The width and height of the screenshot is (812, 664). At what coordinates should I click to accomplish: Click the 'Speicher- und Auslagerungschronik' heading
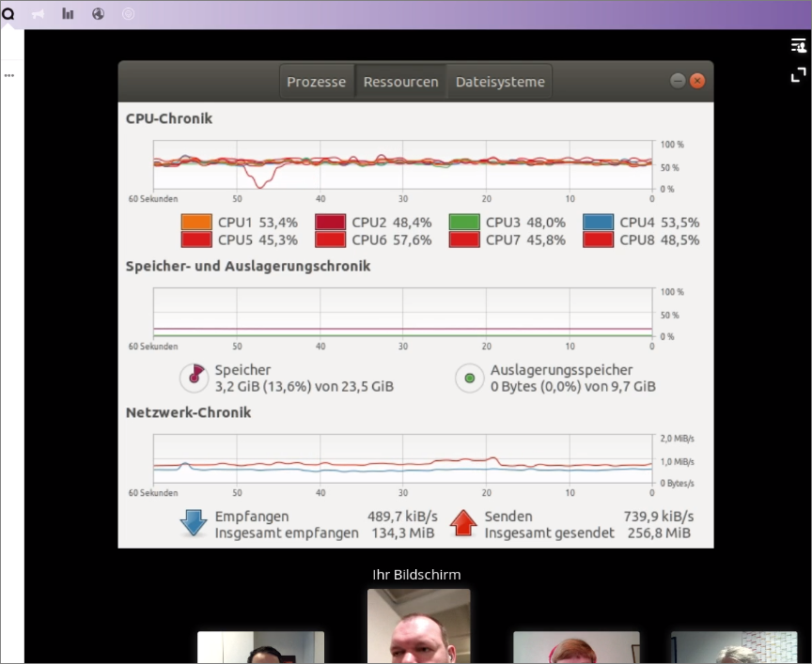(x=248, y=266)
